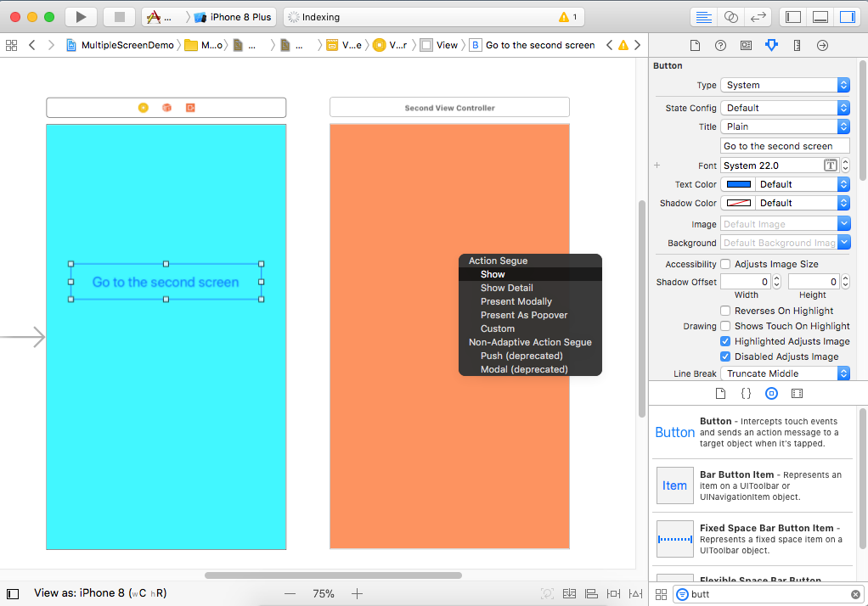Choose Custom segue
Screen dimensions: 868x606
(530, 328)
